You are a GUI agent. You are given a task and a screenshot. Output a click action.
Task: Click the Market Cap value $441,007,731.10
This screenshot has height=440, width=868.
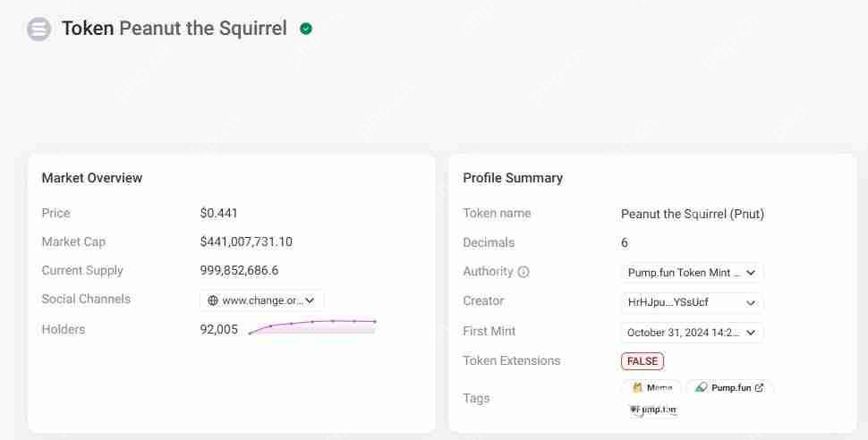tap(246, 241)
